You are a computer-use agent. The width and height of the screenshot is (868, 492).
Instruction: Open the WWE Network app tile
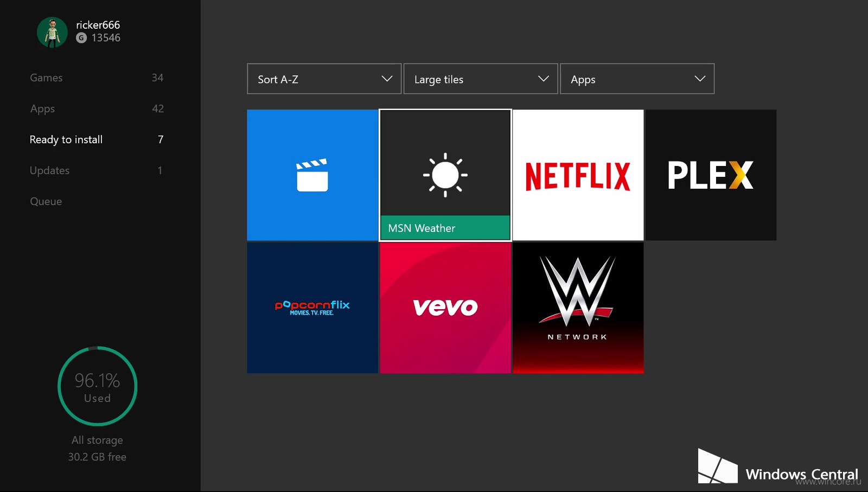pos(578,308)
